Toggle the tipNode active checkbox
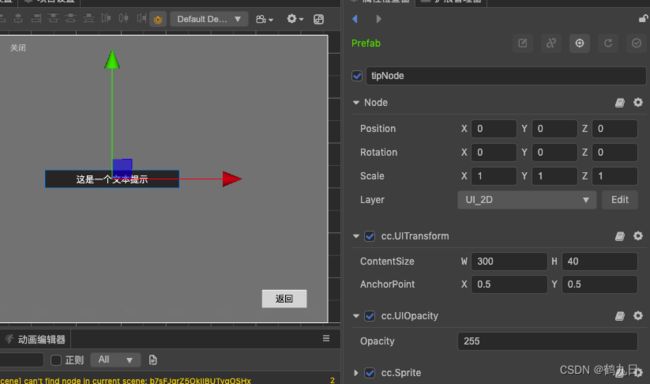The width and height of the screenshot is (650, 384). (x=357, y=76)
